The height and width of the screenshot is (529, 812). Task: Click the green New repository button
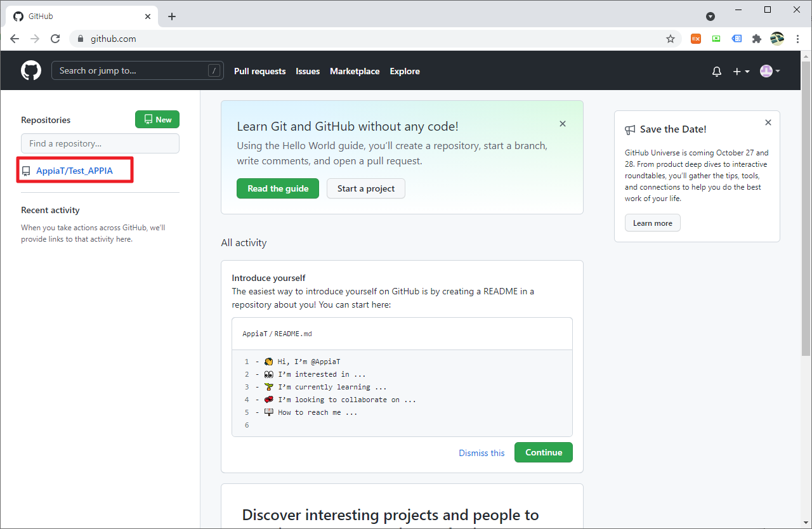pos(157,119)
